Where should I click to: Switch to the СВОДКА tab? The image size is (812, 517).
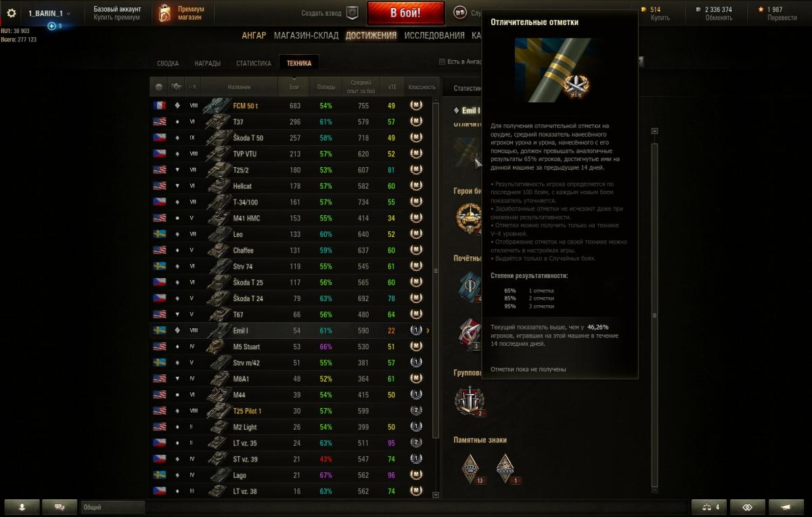(168, 64)
